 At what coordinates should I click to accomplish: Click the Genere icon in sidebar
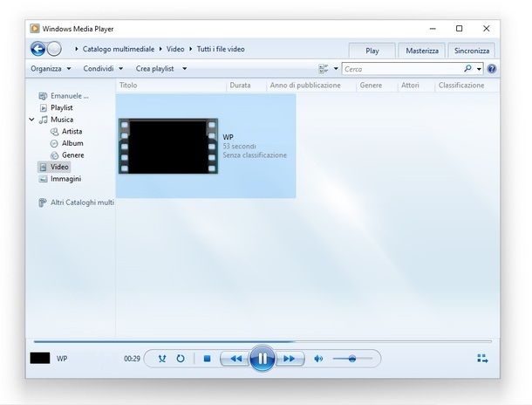(54, 155)
